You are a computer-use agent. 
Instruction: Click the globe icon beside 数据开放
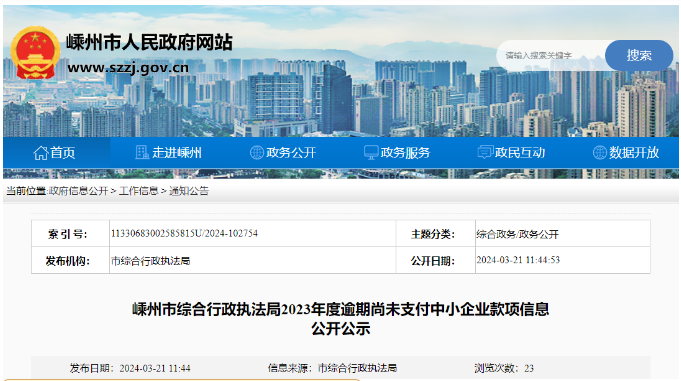click(600, 152)
